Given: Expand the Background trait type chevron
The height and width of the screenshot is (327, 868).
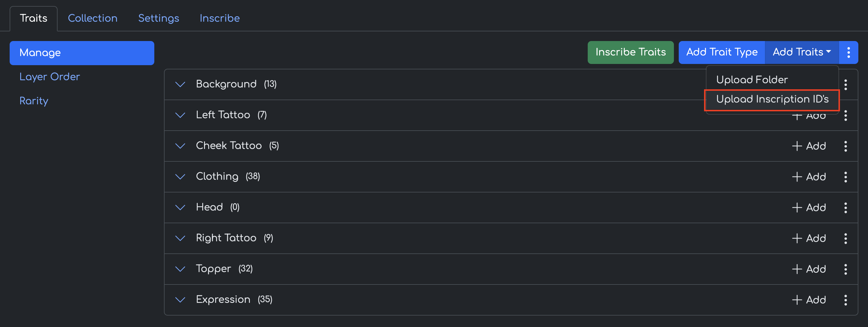Looking at the screenshot, I should click(181, 84).
